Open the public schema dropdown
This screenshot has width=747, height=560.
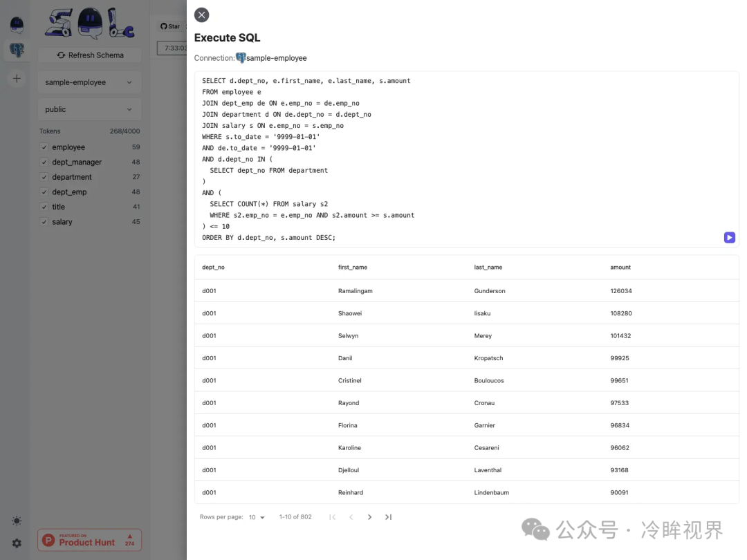tap(89, 109)
